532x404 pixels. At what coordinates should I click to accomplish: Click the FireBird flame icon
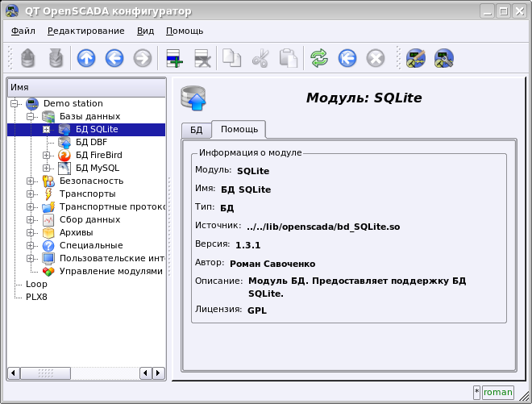coord(64,155)
